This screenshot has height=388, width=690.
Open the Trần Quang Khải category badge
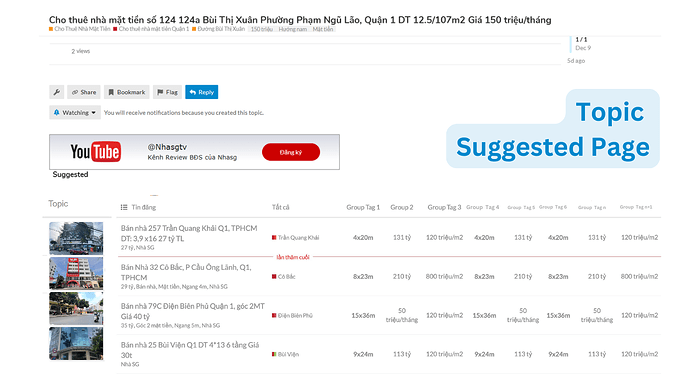point(295,238)
